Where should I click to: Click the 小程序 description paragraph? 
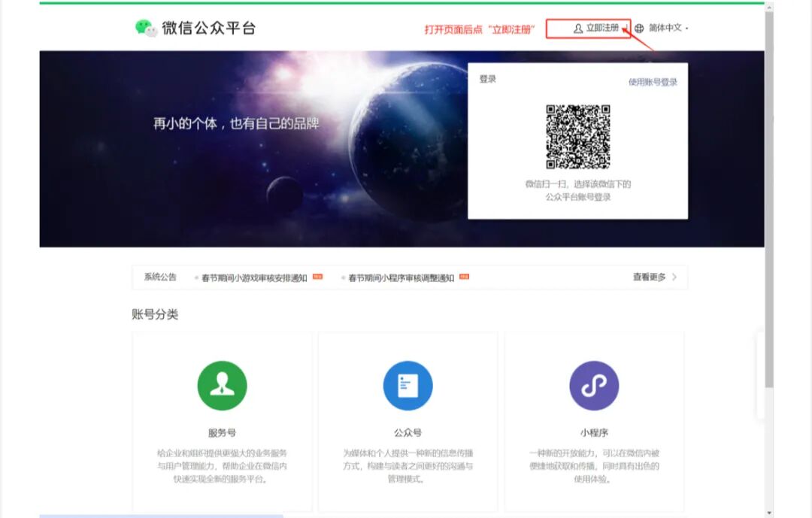click(x=594, y=466)
